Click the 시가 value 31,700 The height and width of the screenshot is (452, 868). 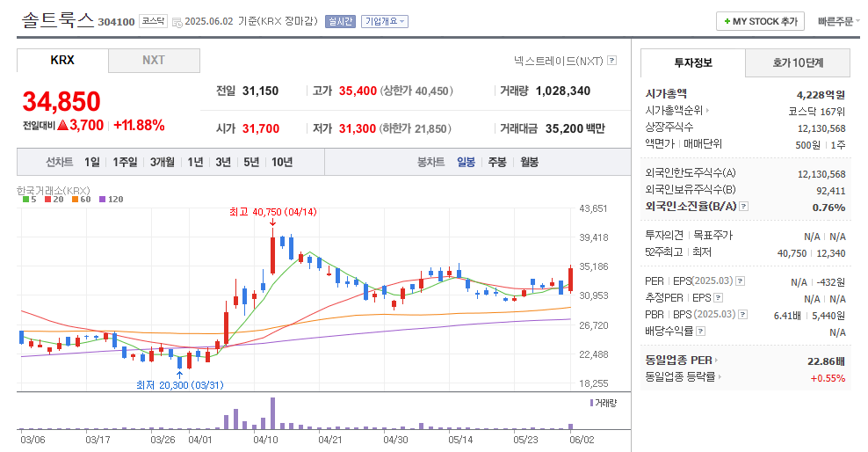pyautogui.click(x=261, y=128)
